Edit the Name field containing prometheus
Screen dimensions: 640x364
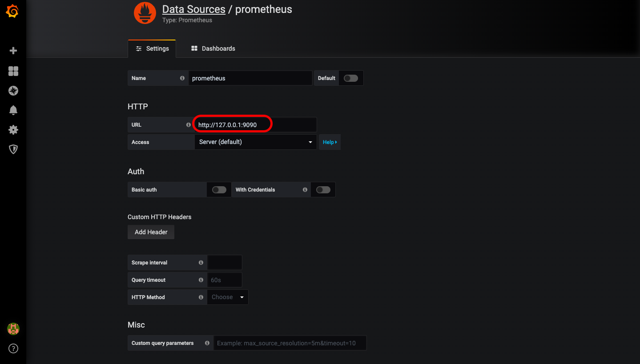(250, 78)
